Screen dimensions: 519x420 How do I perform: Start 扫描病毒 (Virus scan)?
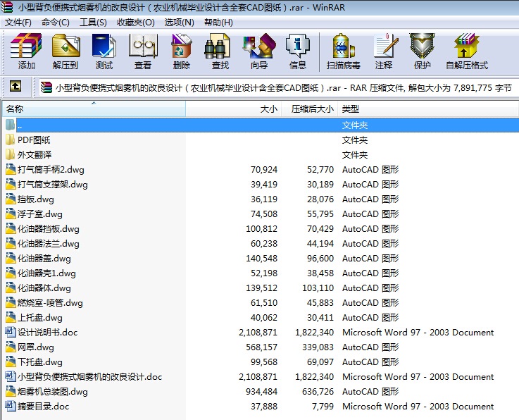(343, 51)
